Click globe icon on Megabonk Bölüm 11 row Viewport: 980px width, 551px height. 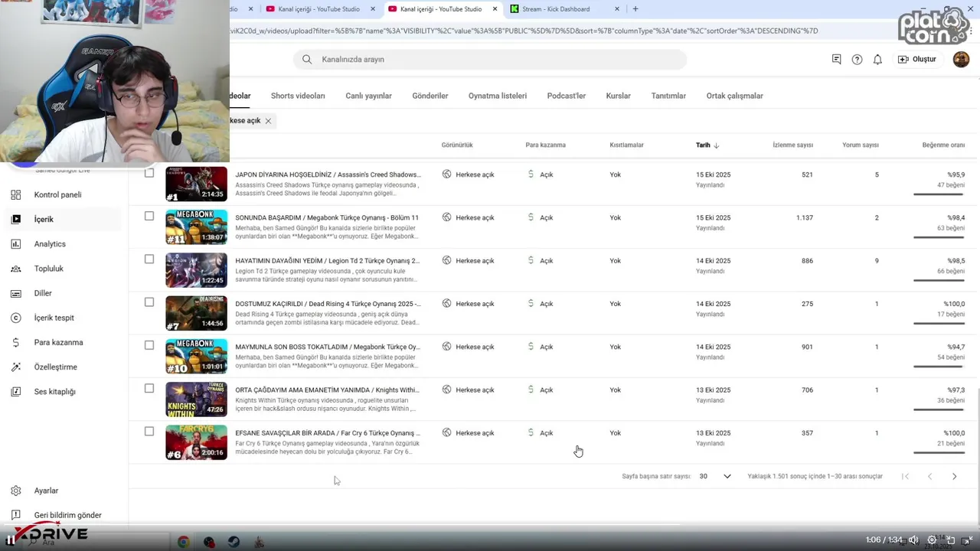[446, 217]
